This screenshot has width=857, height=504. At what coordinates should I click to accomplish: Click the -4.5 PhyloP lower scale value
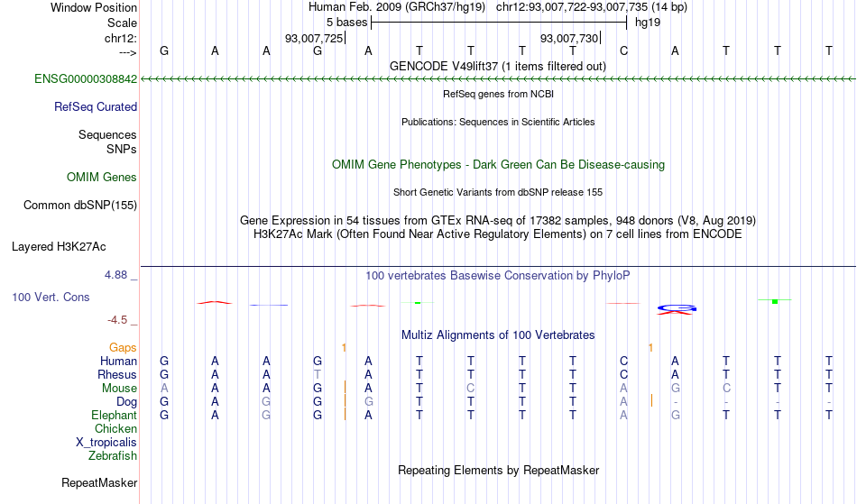117,320
